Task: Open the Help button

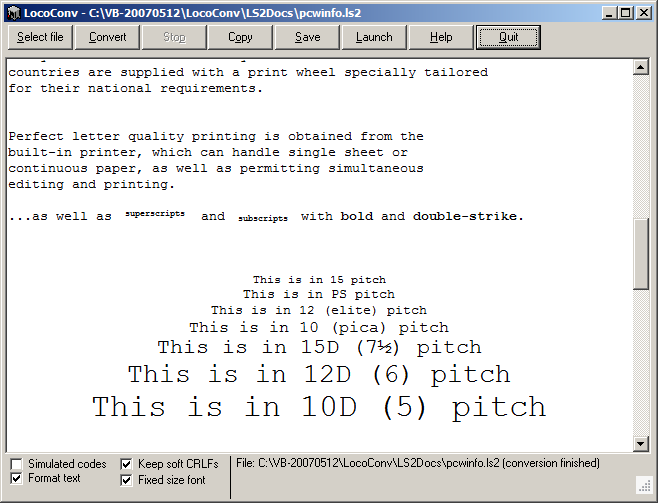Action: [441, 37]
